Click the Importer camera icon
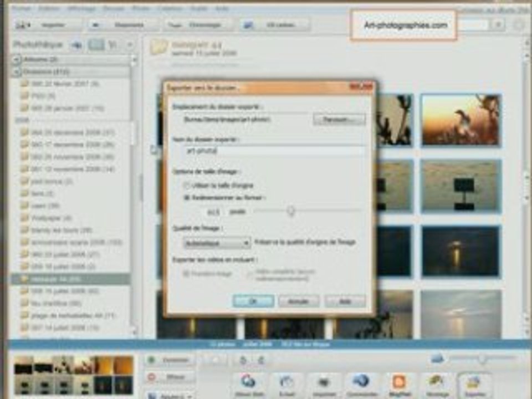532x399 pixels. [x=21, y=25]
